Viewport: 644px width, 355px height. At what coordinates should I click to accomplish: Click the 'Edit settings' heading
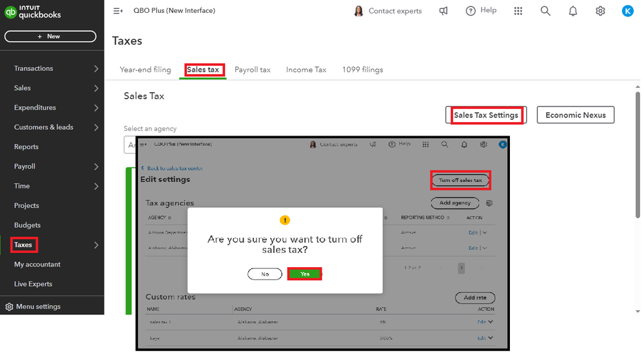165,179
